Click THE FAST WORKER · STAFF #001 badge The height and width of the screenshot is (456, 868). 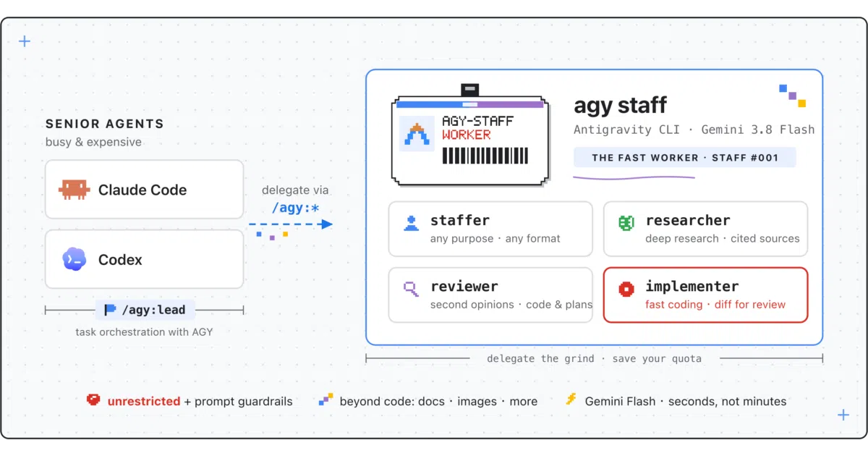point(685,157)
